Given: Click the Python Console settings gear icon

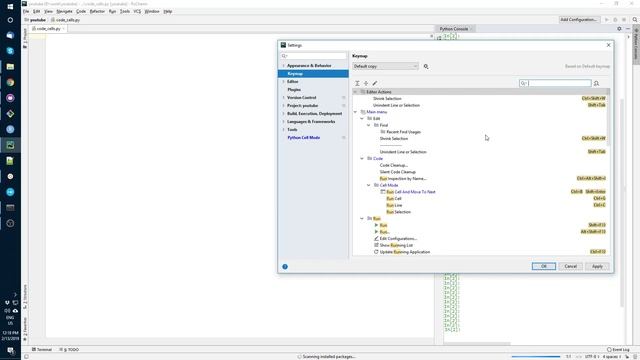Looking at the screenshot, I should (x=619, y=29).
